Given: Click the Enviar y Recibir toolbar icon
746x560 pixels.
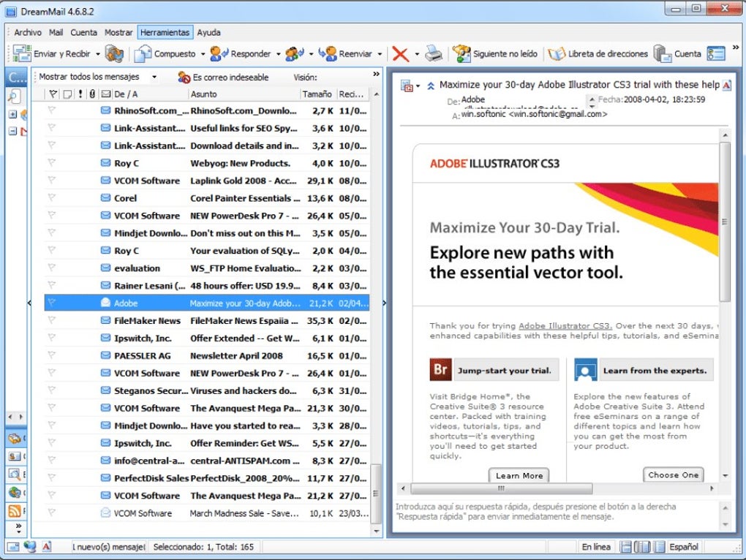Looking at the screenshot, I should (x=21, y=53).
